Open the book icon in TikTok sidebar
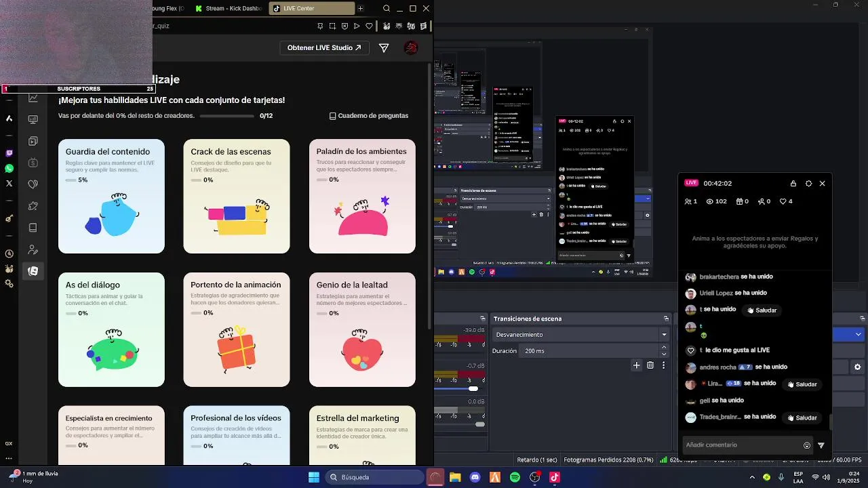The width and height of the screenshot is (868, 488). [33, 228]
